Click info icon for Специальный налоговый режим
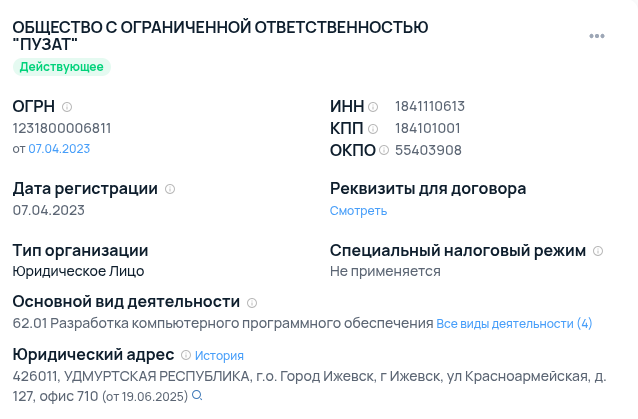 point(598,251)
